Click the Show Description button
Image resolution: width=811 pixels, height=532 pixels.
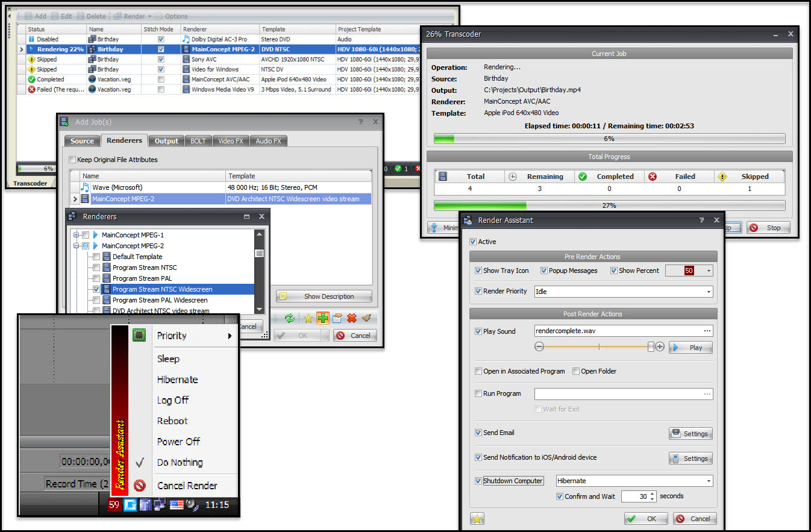pos(324,296)
